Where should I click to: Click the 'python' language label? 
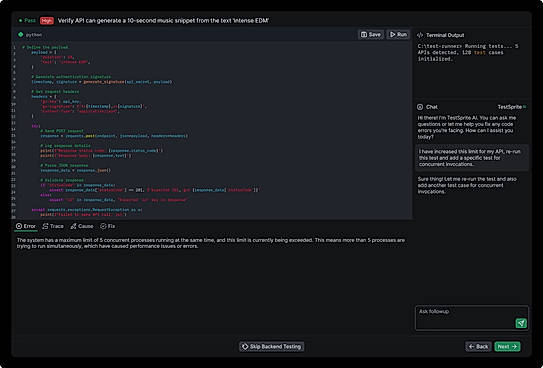click(x=34, y=35)
